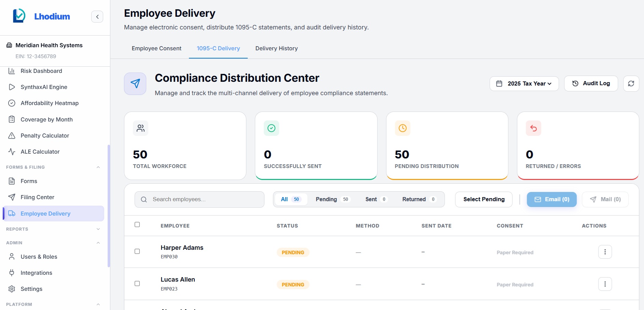Filter the list by Pending status
Screen dimensions: 644x310
[x=332, y=199]
